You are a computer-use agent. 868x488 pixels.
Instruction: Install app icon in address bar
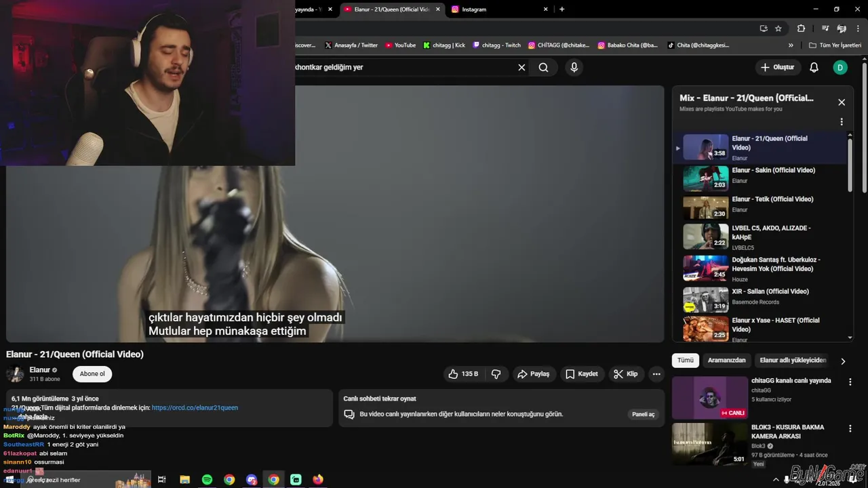coord(764,28)
